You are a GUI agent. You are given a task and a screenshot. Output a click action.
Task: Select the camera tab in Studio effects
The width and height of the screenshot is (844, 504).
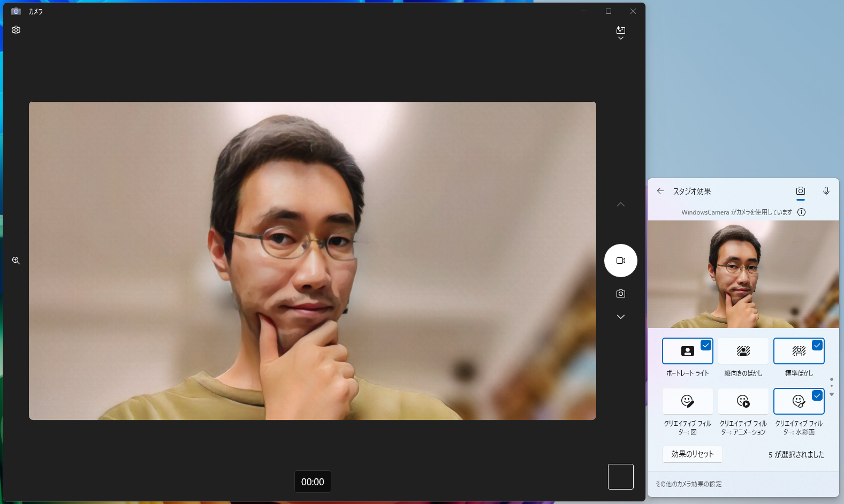pyautogui.click(x=801, y=191)
